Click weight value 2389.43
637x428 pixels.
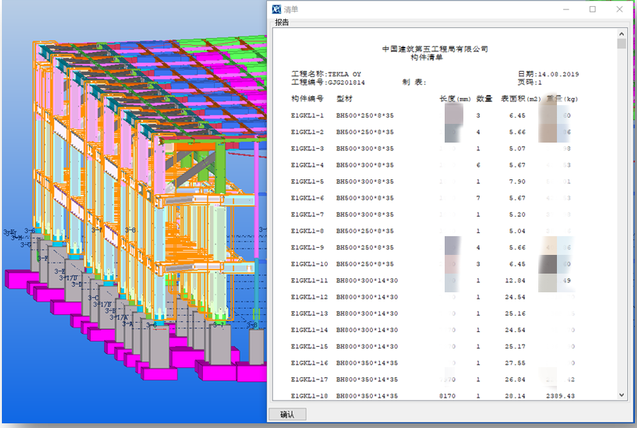tap(561, 396)
